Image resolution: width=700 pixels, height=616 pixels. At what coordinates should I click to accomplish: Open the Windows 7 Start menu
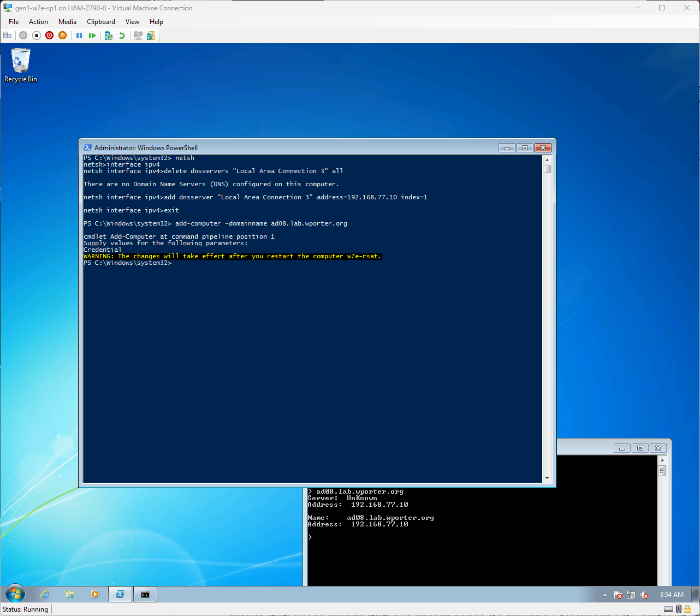pyautogui.click(x=15, y=594)
